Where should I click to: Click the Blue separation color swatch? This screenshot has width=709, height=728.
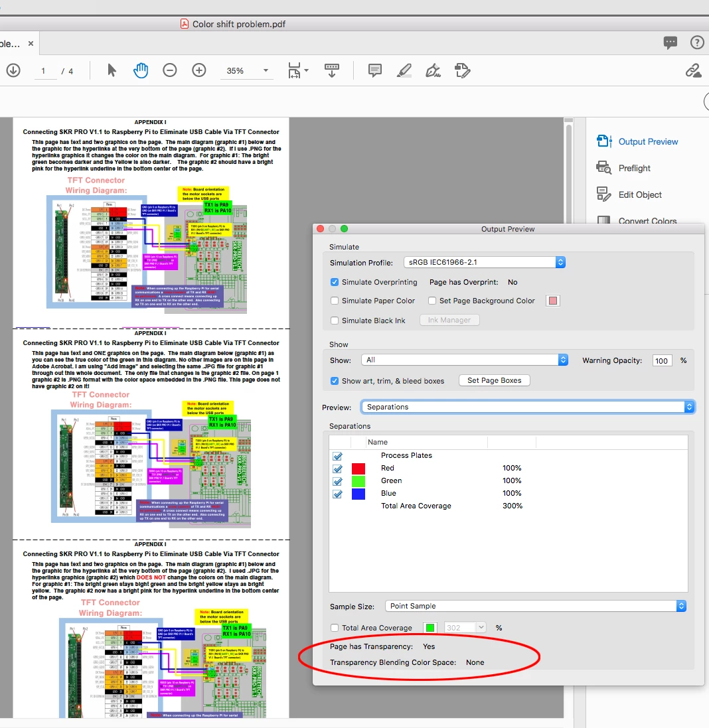click(358, 494)
